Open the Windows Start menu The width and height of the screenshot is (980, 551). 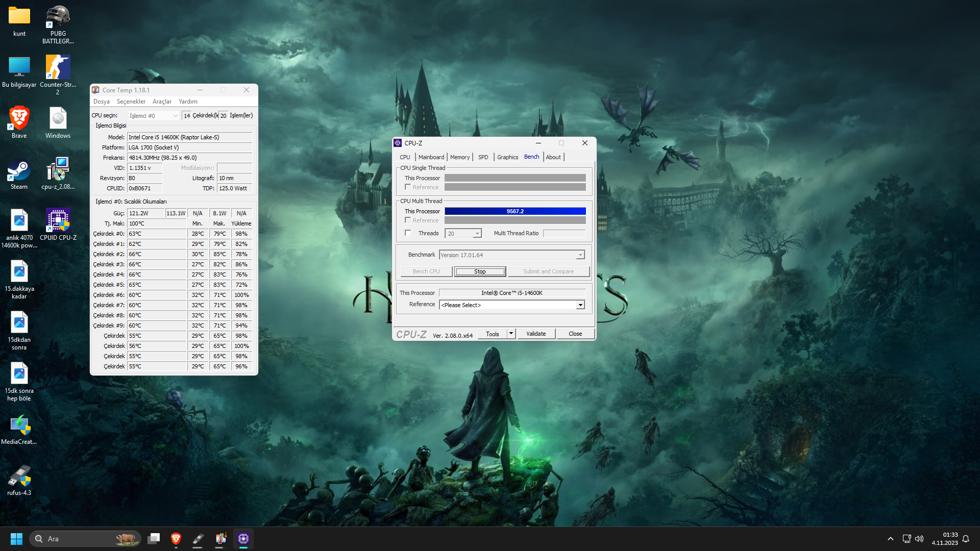click(16, 539)
